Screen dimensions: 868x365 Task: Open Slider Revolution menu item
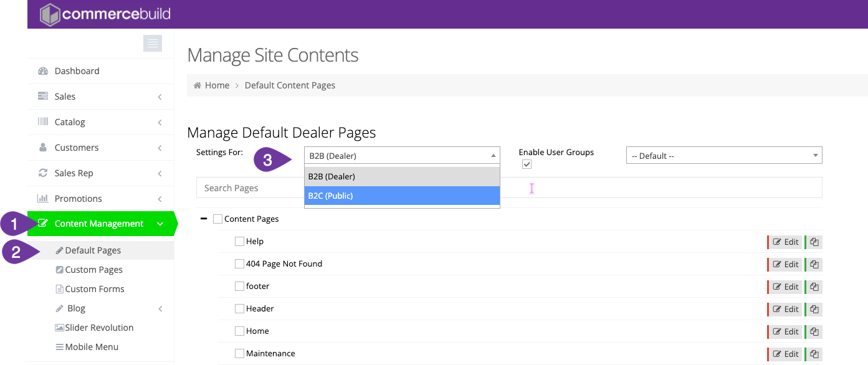[99, 328]
